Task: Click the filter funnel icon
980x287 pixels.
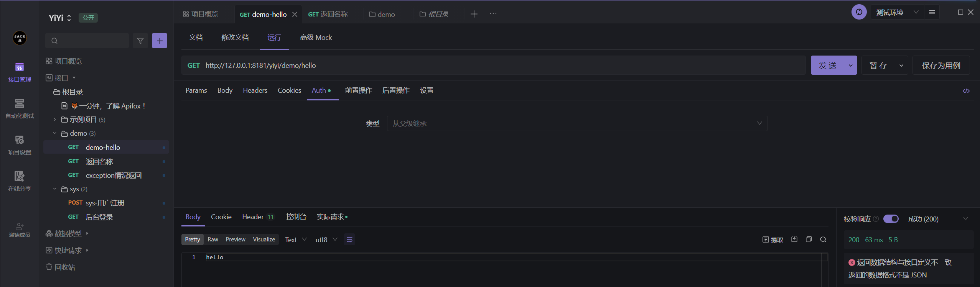Action: coord(140,41)
